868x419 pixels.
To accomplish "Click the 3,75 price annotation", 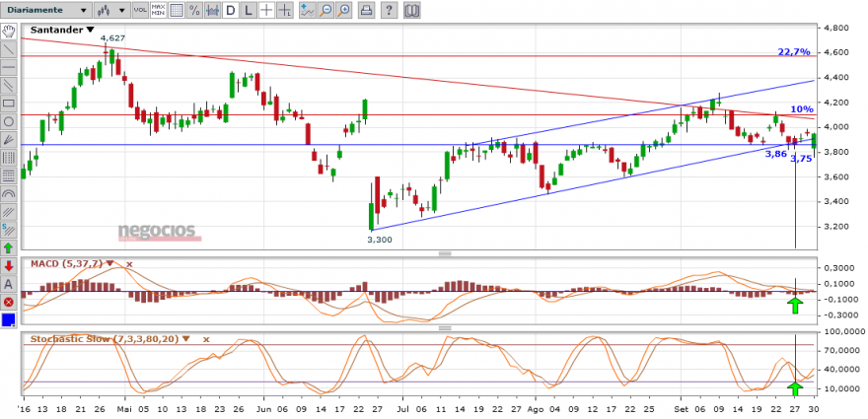I will coord(801,159).
